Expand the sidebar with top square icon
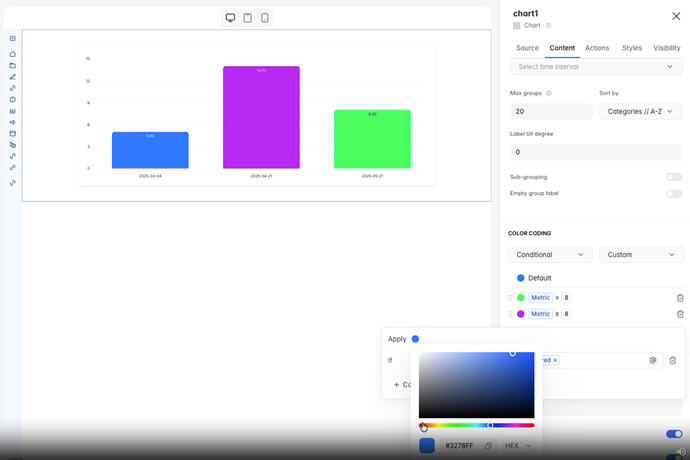This screenshot has height=460, width=690. pos(12,38)
